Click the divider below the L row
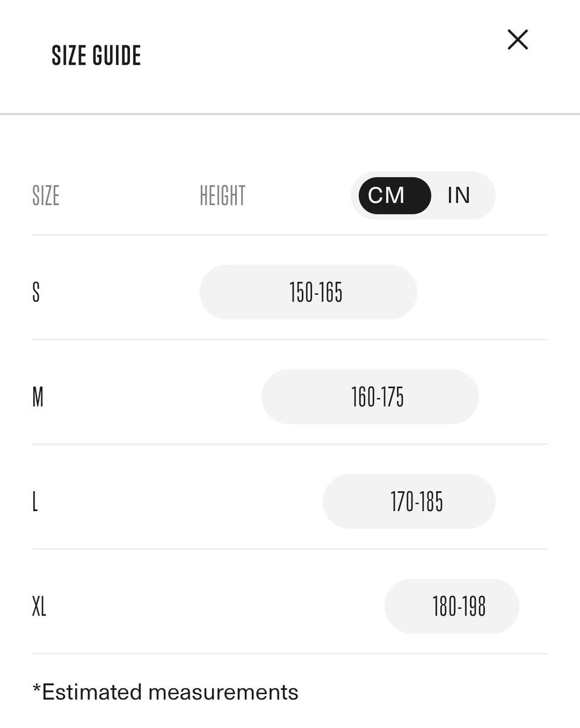The width and height of the screenshot is (580, 728). click(x=290, y=549)
